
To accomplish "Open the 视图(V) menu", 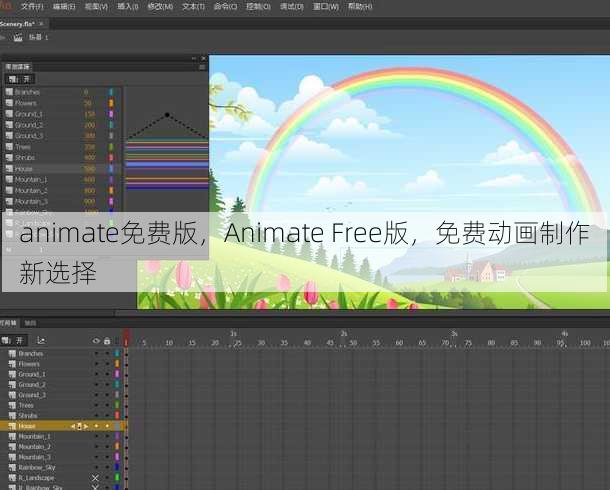I will tap(96, 6).
